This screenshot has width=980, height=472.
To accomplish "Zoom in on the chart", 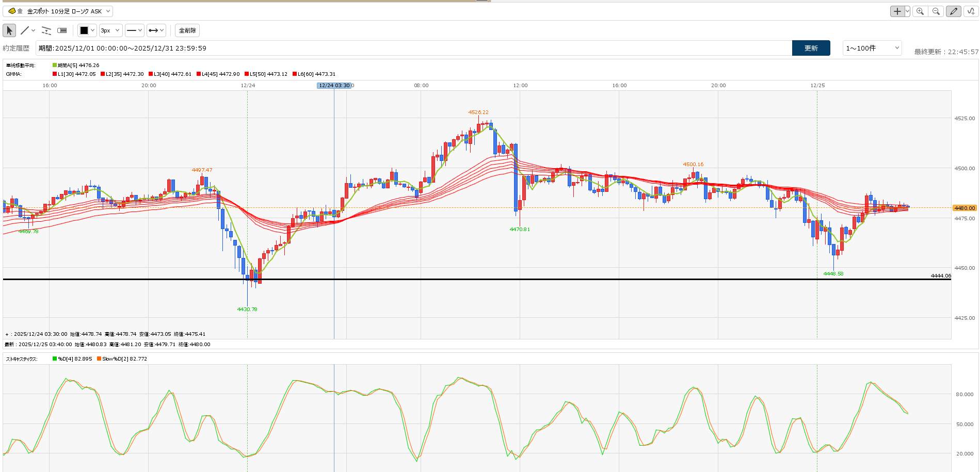I will coord(920,11).
